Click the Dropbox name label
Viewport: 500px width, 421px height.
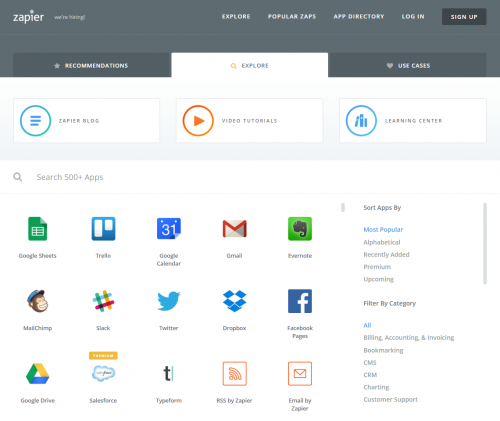(x=234, y=328)
